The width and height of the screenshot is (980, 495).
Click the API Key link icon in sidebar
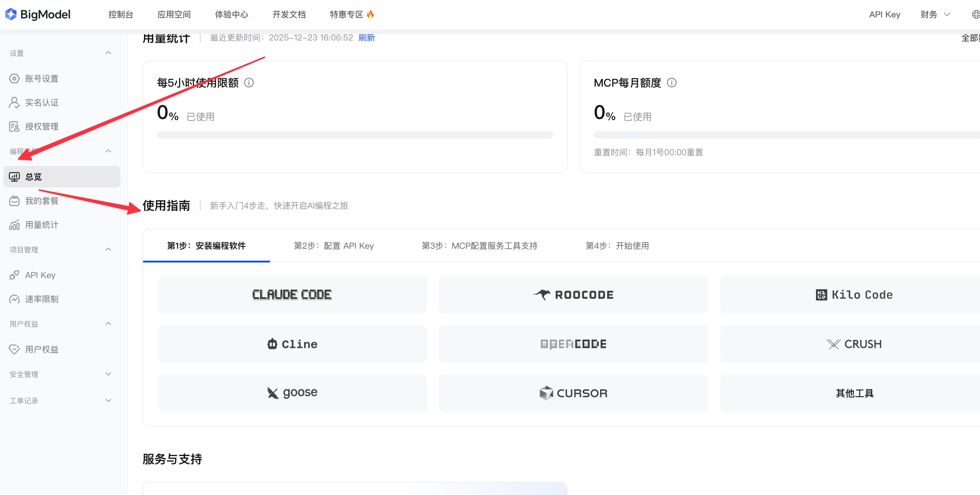click(x=14, y=275)
